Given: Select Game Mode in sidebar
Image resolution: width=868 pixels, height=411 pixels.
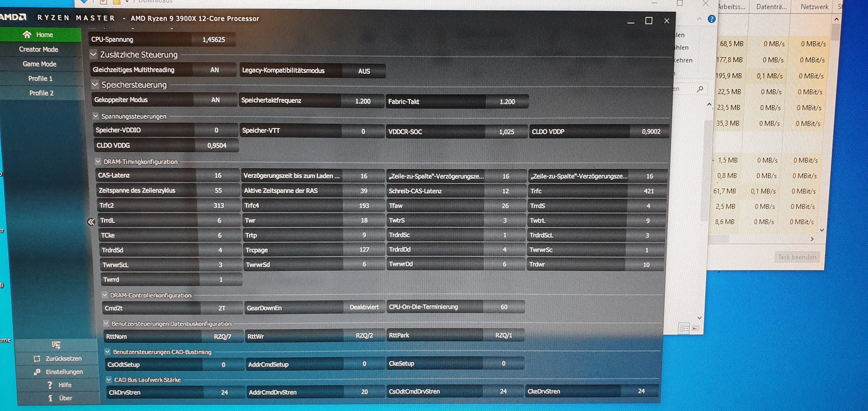Looking at the screenshot, I should click(39, 64).
